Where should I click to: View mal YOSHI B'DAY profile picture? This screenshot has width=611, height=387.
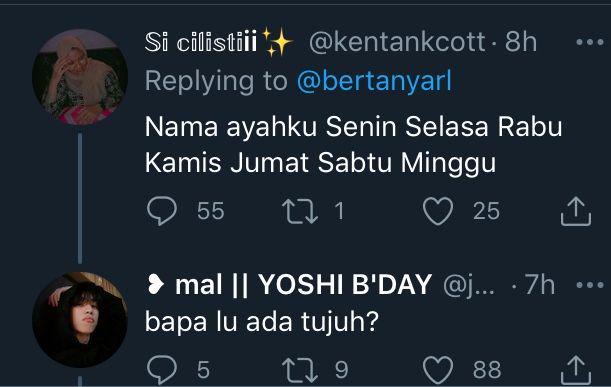click(80, 320)
